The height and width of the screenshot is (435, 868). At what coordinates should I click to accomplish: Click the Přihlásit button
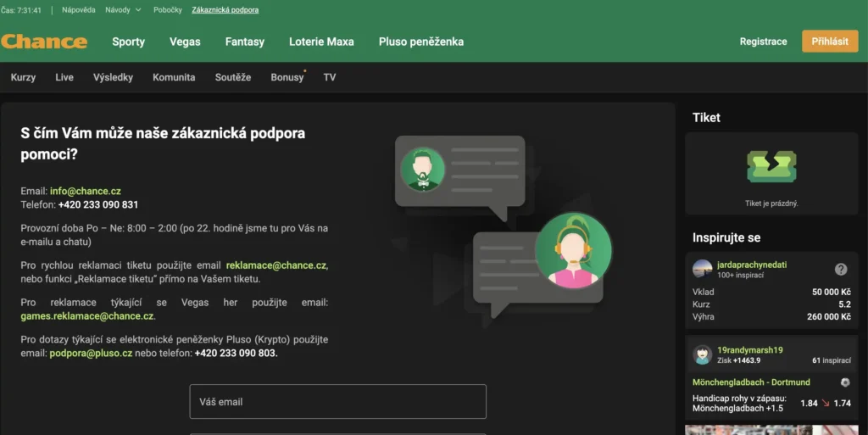[x=830, y=42]
